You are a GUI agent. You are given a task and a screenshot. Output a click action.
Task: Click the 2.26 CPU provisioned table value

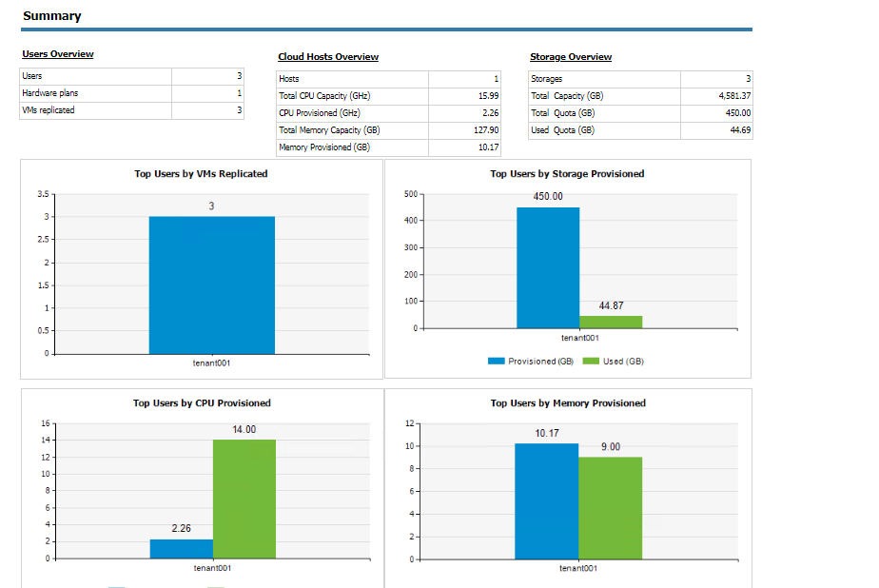click(x=491, y=112)
